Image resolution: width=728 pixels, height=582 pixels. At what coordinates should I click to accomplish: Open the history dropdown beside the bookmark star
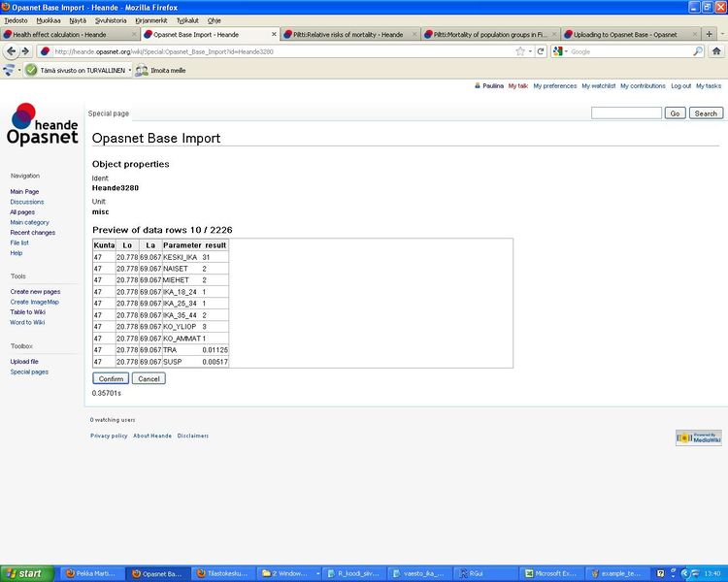(x=530, y=51)
